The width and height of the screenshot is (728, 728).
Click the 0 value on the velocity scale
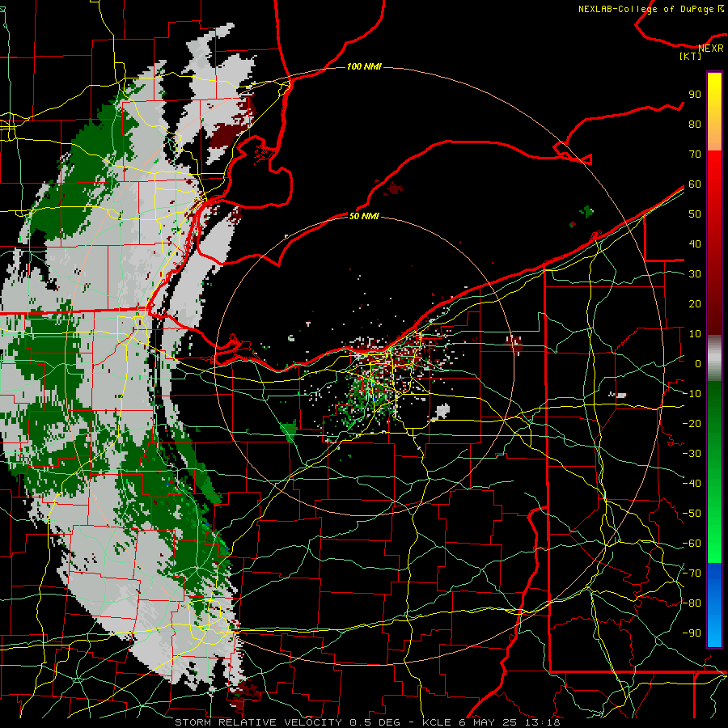click(x=698, y=364)
